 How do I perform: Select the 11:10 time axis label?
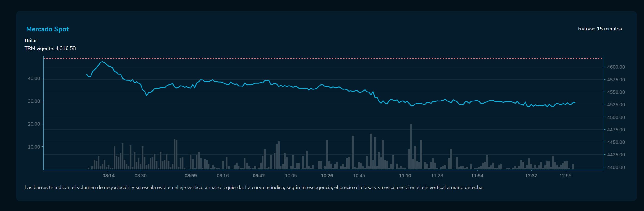[405, 175]
